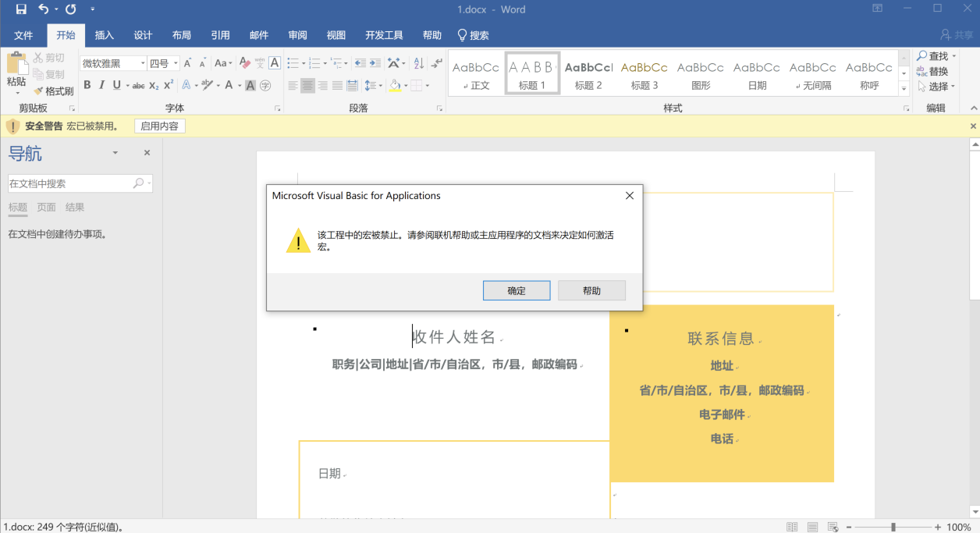The width and height of the screenshot is (980, 533).
Task: Show or hide paragraph marks
Action: click(435, 63)
